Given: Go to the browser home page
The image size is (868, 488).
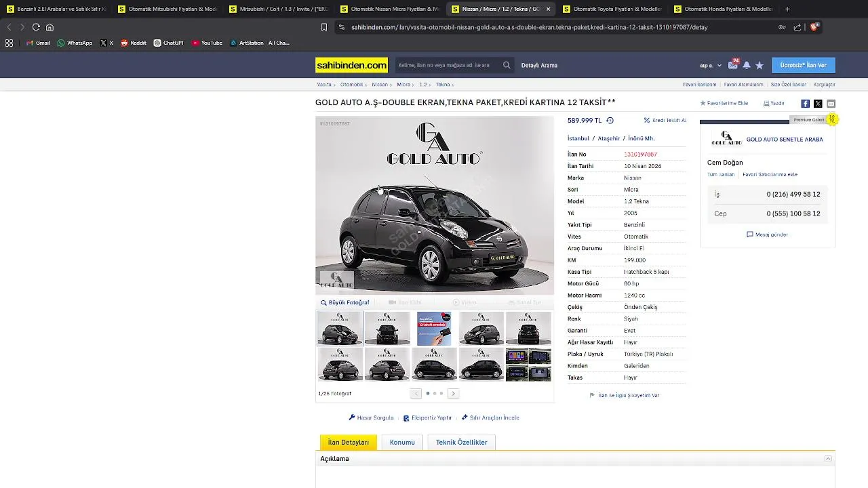Looking at the screenshot, I should click(50, 27).
